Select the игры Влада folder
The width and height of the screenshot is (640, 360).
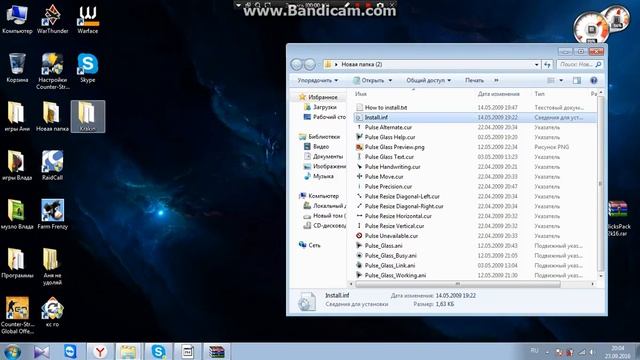coord(17,165)
